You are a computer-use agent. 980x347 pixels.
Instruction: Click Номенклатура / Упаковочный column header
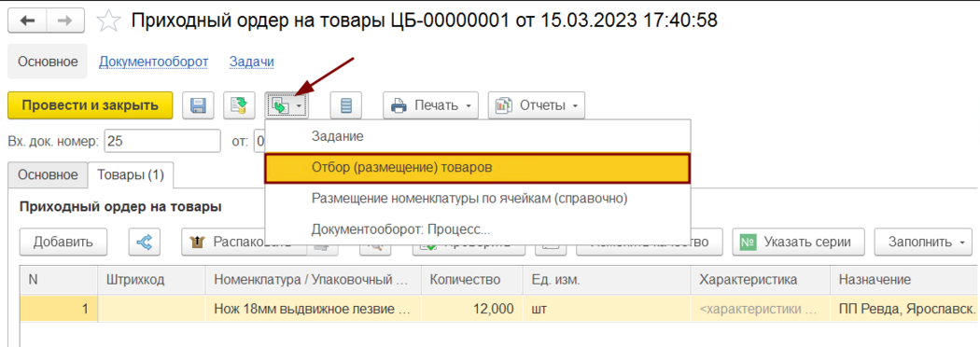(313, 280)
